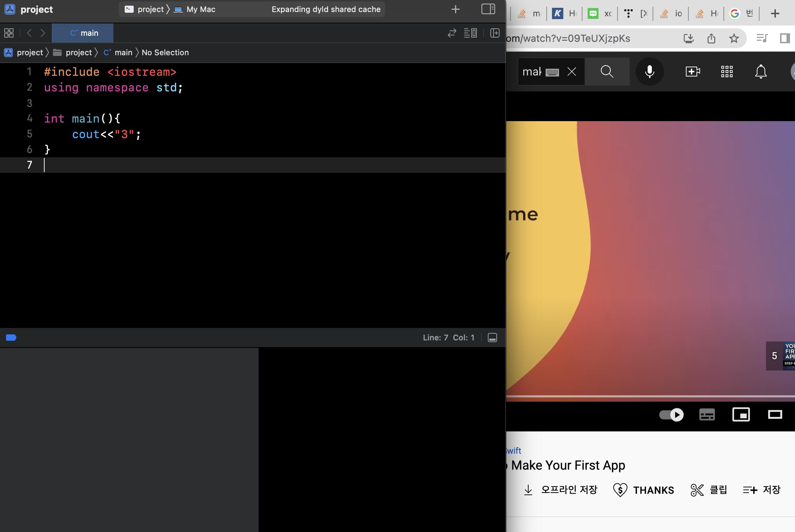This screenshot has width=795, height=532.
Task: Click the YouTube search magnifier button
Action: coord(607,72)
